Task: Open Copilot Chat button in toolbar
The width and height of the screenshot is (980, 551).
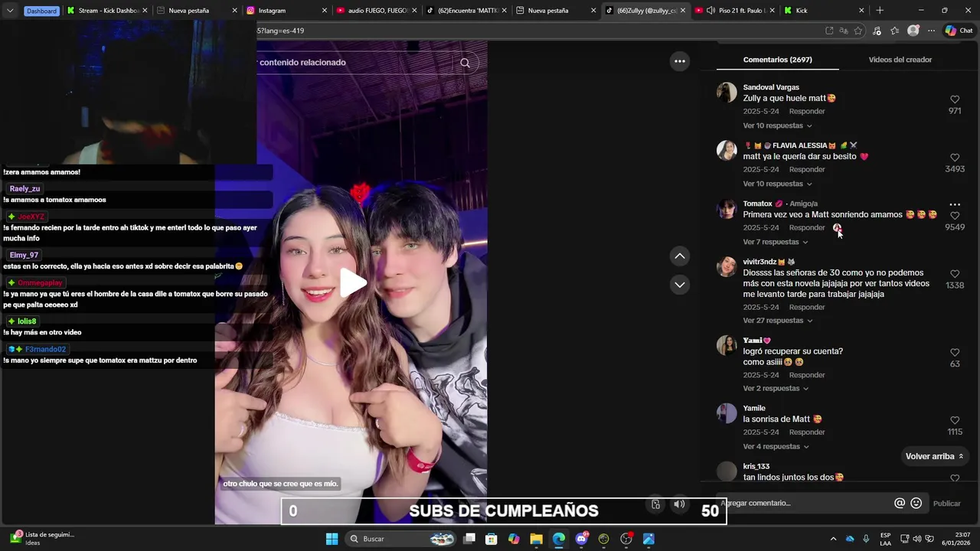Action: (959, 31)
